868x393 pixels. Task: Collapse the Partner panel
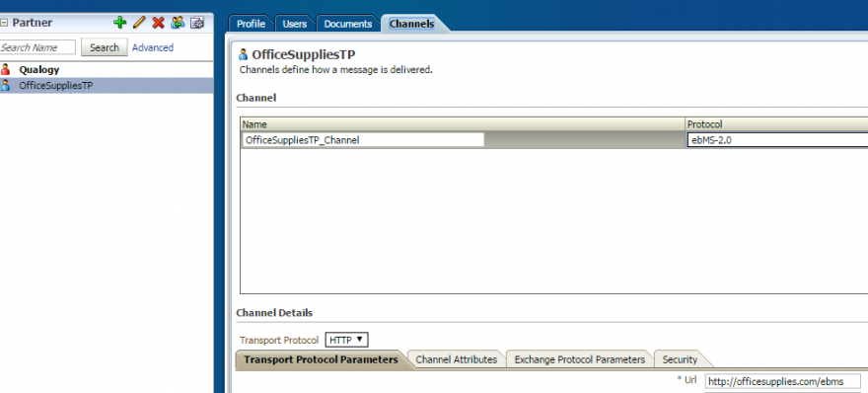4,23
